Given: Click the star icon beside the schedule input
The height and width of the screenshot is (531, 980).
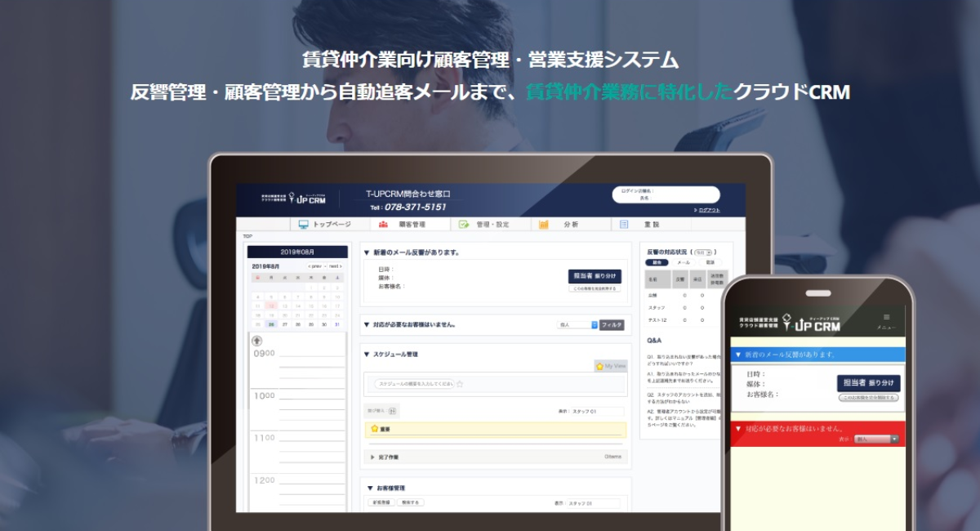Looking at the screenshot, I should coord(460,383).
